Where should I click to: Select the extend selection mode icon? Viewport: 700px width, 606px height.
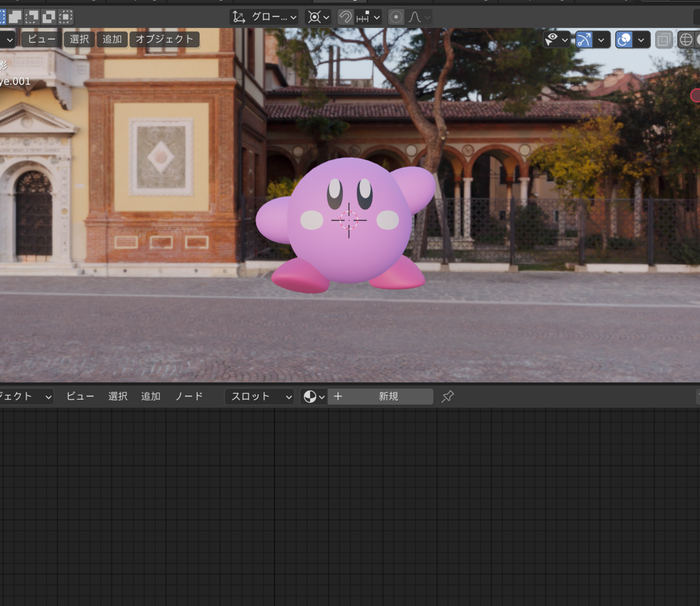click(x=15, y=17)
